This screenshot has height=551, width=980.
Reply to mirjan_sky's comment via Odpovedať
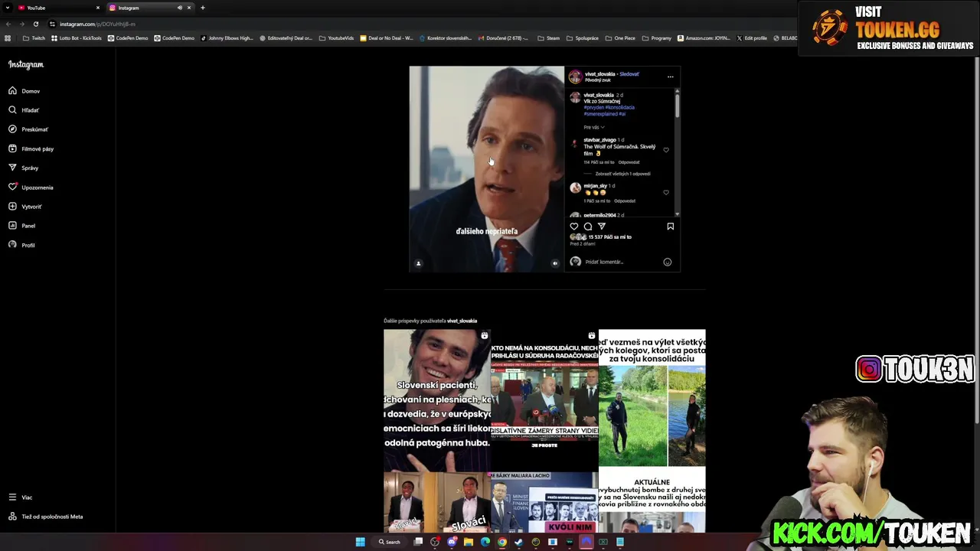pyautogui.click(x=625, y=201)
